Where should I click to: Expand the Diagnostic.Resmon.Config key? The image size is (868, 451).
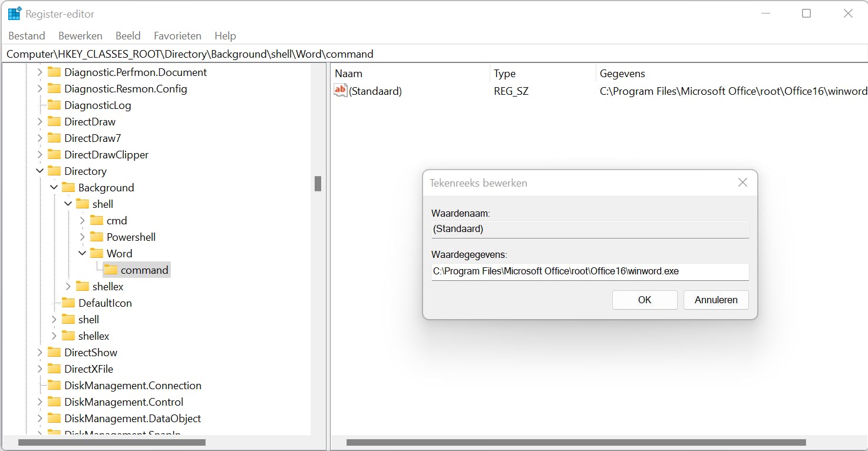click(x=40, y=89)
